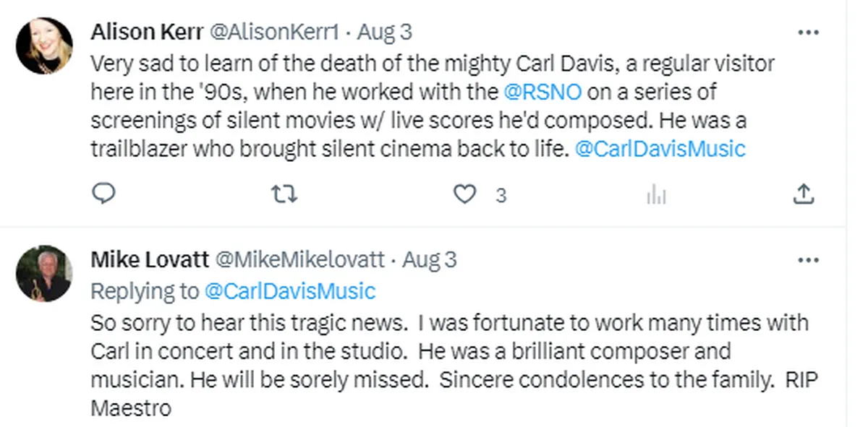Click the upload arrow share icon

804,193
